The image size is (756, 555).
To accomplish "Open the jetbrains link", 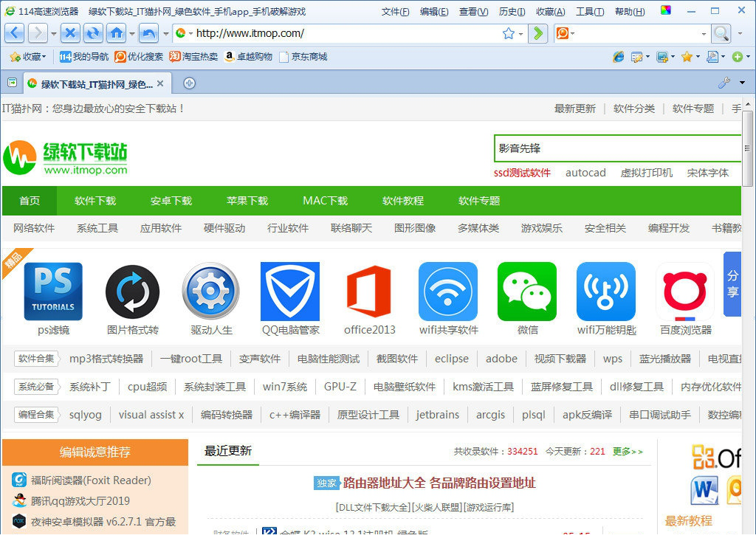I will pos(437,415).
